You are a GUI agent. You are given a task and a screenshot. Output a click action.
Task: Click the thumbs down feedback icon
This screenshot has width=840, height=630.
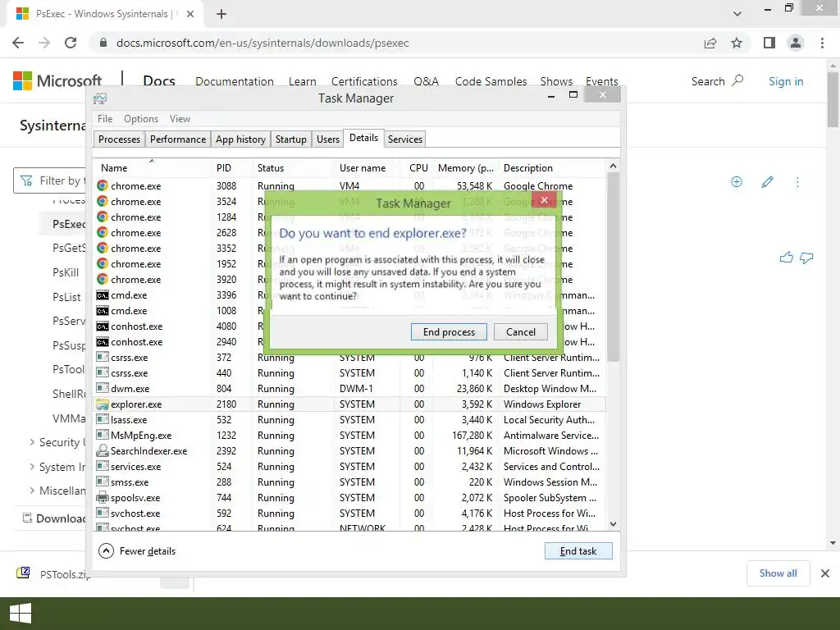806,258
